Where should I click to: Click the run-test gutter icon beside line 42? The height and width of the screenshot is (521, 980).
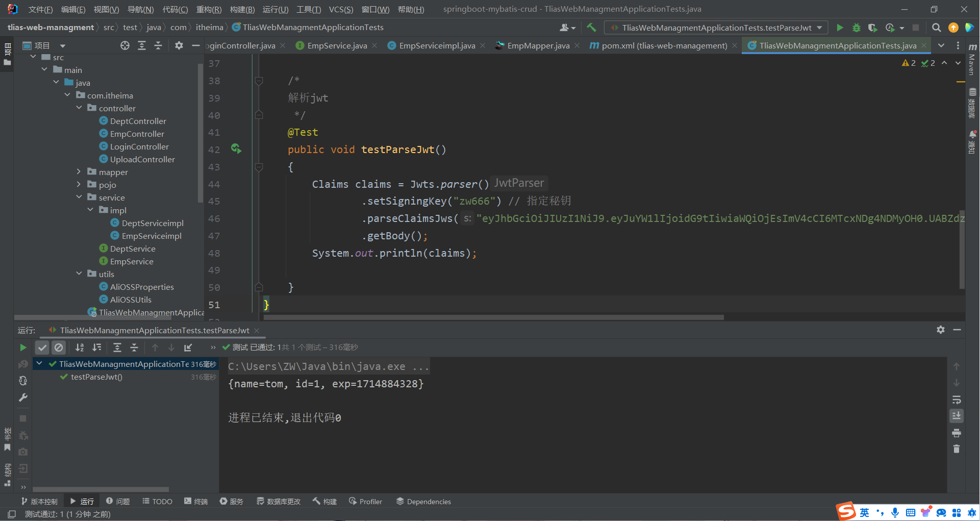point(236,149)
